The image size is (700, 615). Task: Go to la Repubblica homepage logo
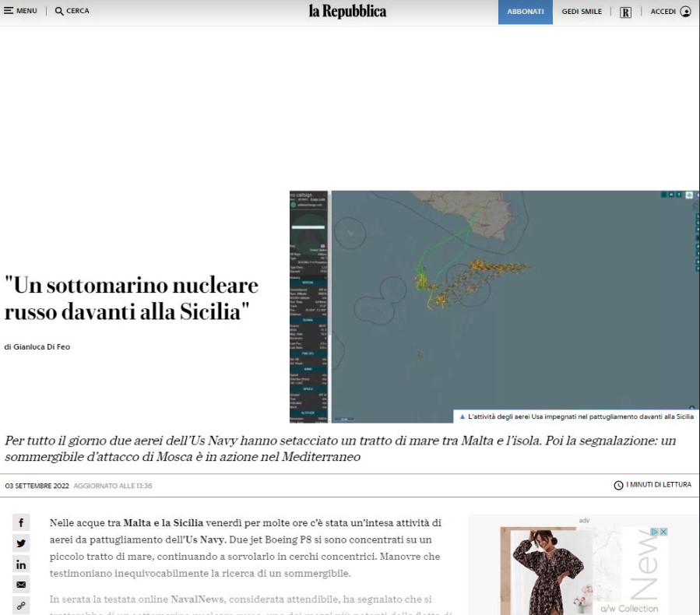click(x=347, y=11)
